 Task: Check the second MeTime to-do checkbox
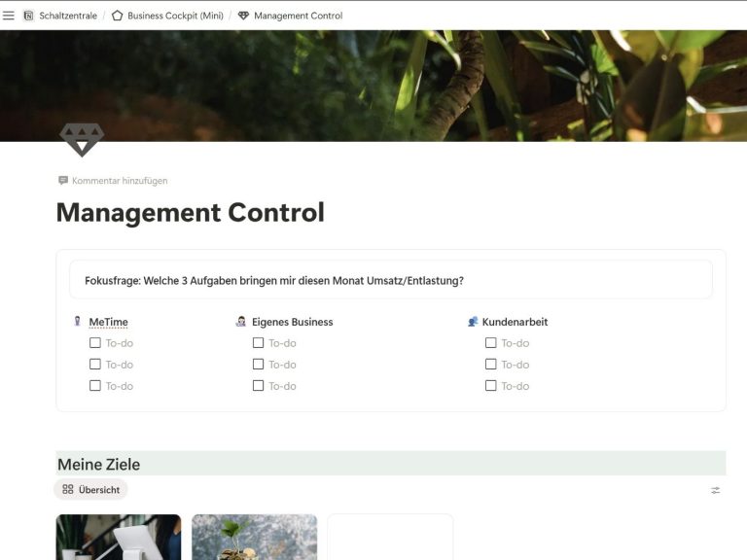pos(95,365)
